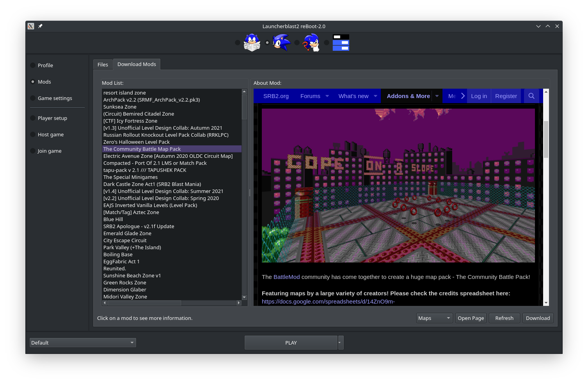Image resolution: width=588 pixels, height=384 pixels.
Task: Expand the Addons & More dropdown arrow
Action: (437, 96)
